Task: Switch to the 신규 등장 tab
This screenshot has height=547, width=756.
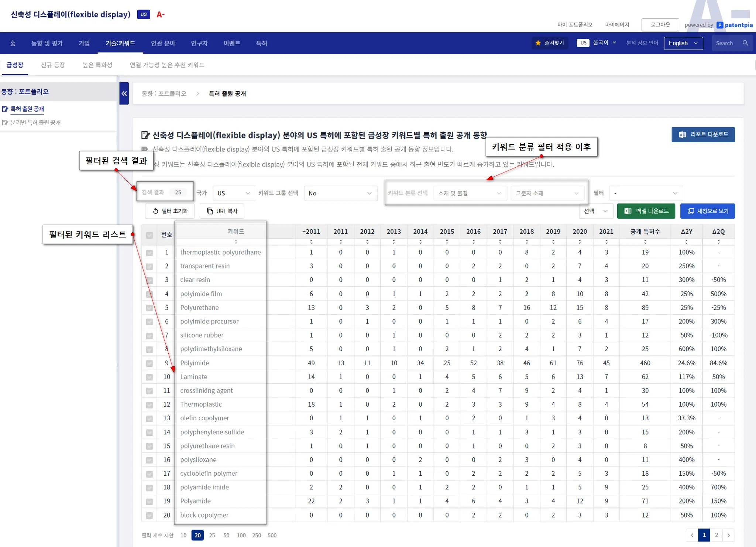Action: 53,65
